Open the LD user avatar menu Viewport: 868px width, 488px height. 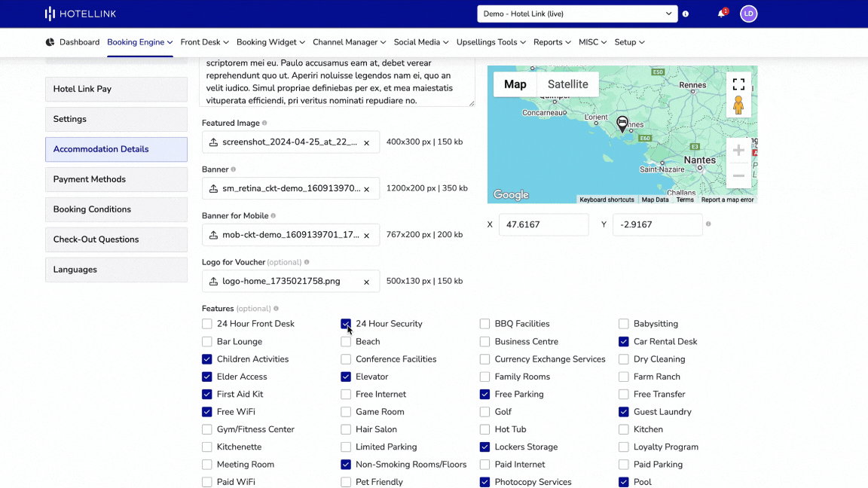[x=748, y=14]
